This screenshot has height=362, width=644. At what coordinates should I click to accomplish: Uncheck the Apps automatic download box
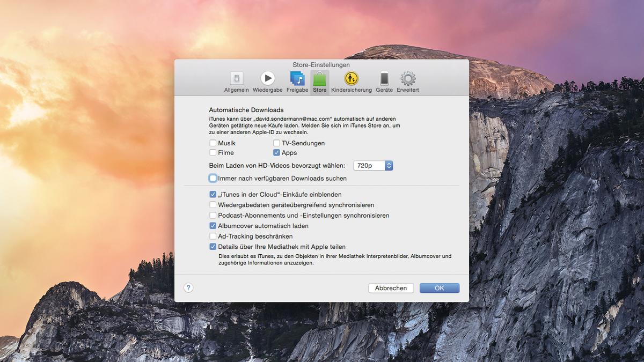(x=276, y=153)
